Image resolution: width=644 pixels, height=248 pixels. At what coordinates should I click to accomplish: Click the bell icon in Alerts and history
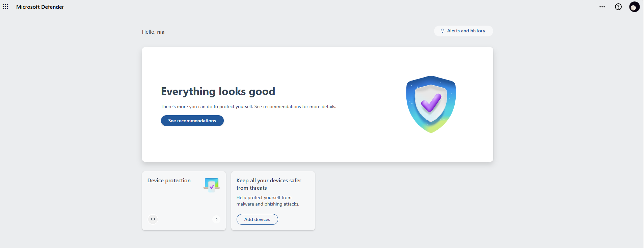coord(442,31)
